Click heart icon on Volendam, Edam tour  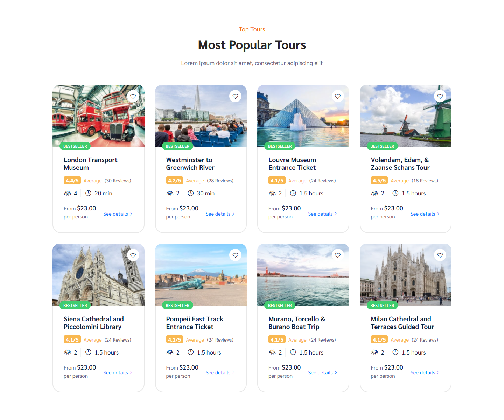pos(440,96)
